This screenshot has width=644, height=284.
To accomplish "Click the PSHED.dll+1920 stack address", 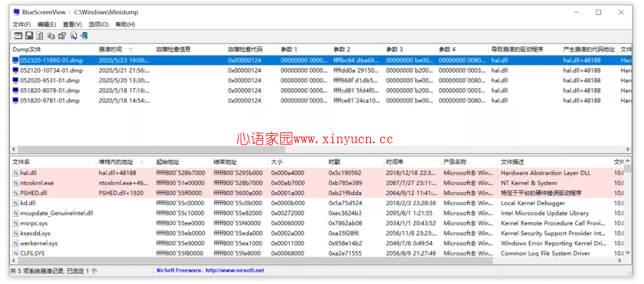I will (x=121, y=193).
